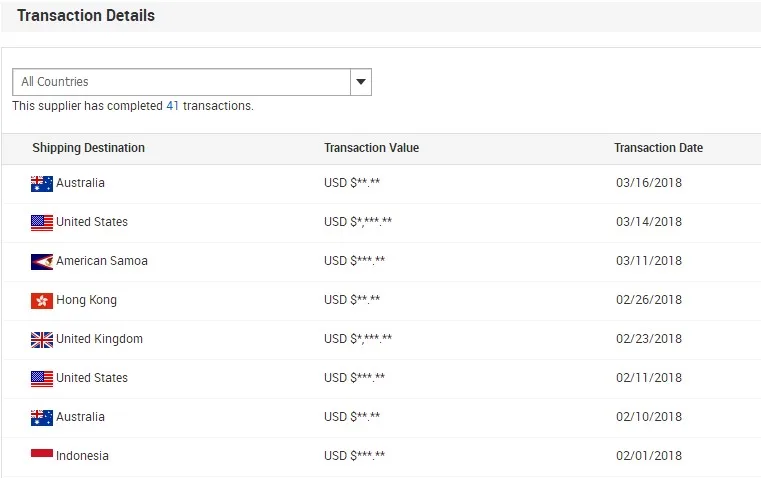
Task: Click the Australia flag dated 03/16/2018
Action: click(42, 183)
